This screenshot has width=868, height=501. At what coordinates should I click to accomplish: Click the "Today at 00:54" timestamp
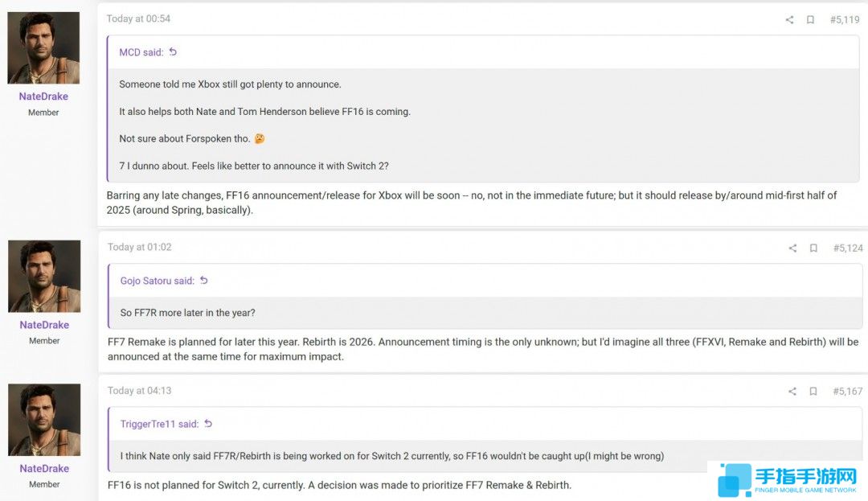pyautogui.click(x=138, y=18)
